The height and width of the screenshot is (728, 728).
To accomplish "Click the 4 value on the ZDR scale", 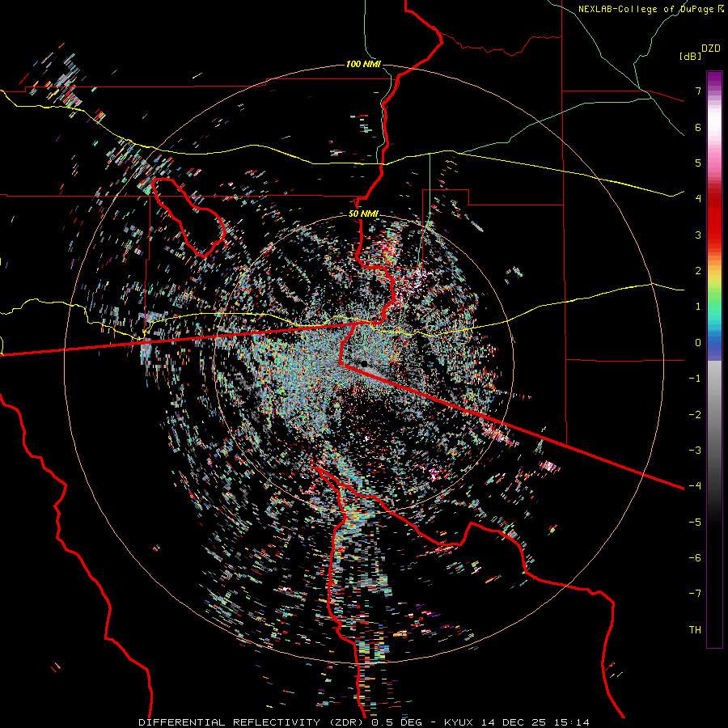I will [698, 199].
